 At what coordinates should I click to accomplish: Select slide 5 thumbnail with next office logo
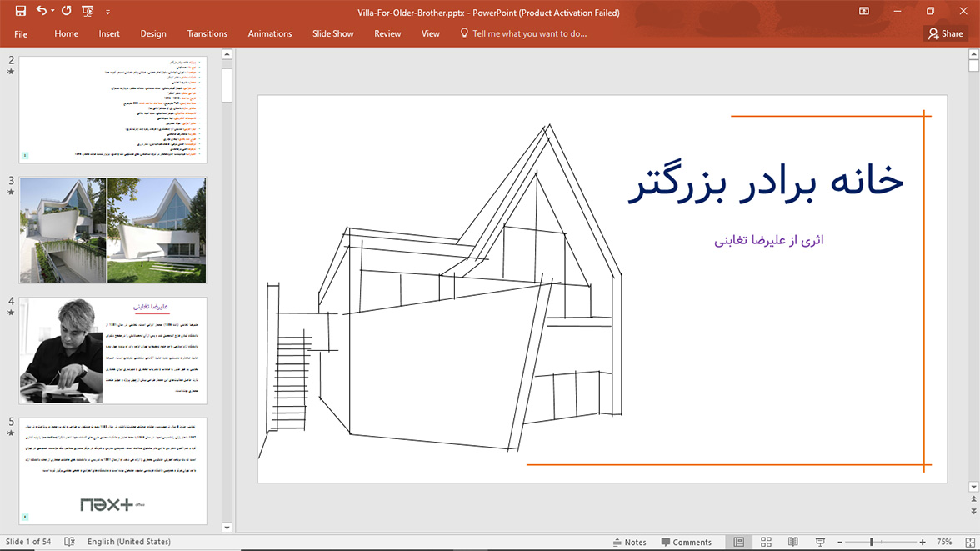click(112, 471)
